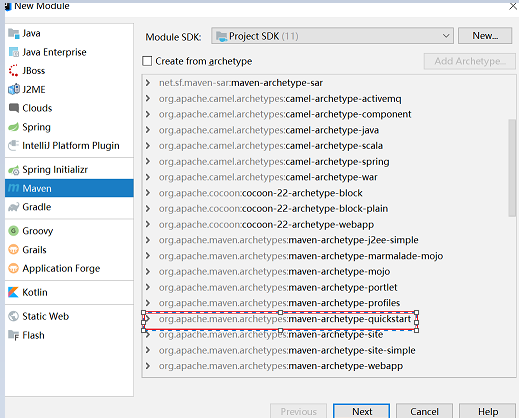Pick the Kotlin label
The width and height of the screenshot is (519, 418).
click(x=35, y=292)
